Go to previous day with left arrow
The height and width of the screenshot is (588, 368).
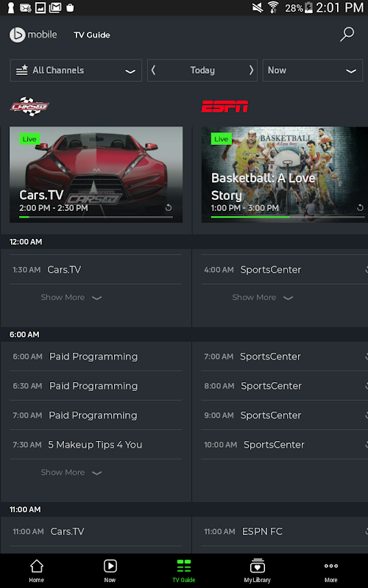click(153, 70)
